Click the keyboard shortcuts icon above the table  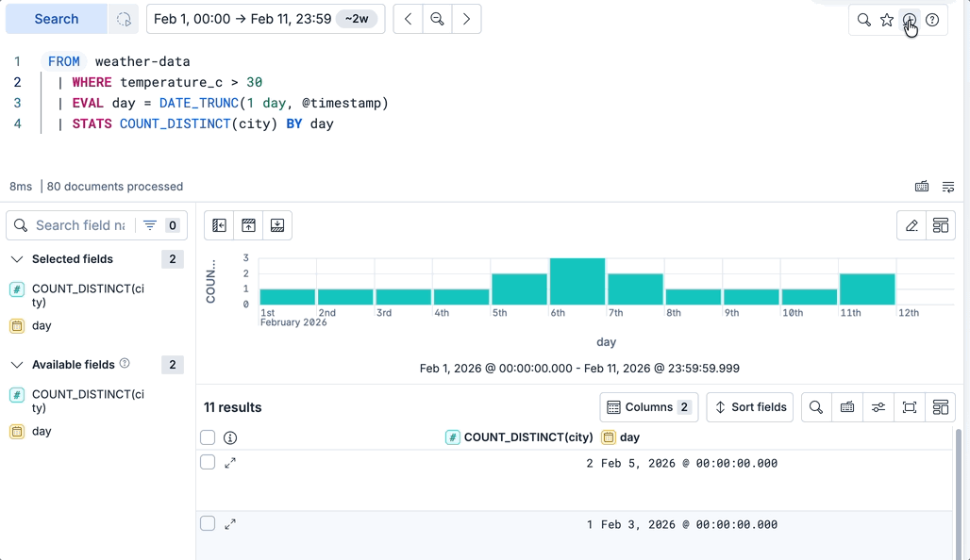tap(846, 406)
